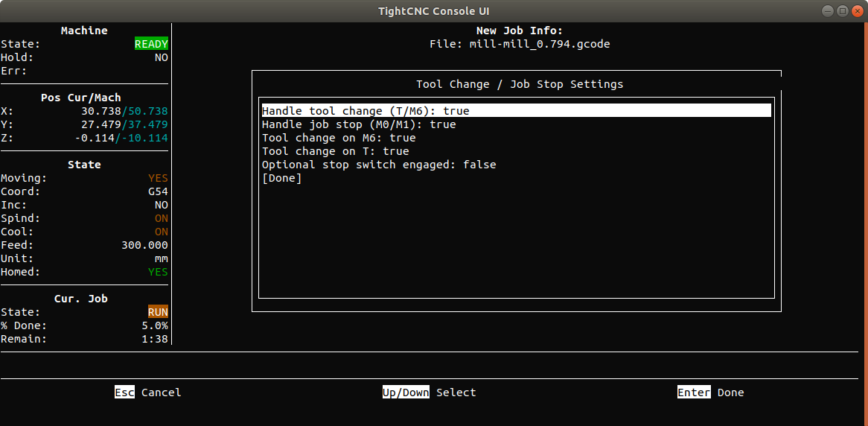Click the 'Machine' section header
The width and height of the screenshot is (868, 426).
coord(84,31)
